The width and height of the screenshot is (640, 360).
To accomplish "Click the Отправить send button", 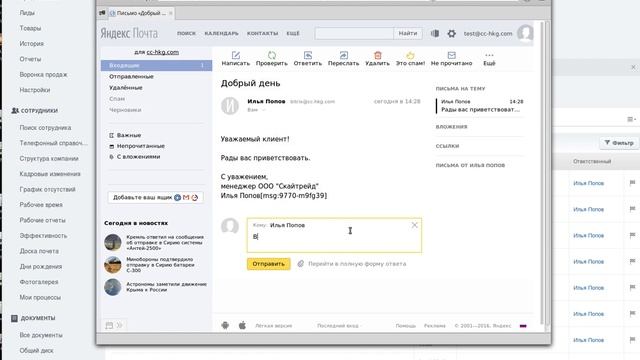I will 269,264.
